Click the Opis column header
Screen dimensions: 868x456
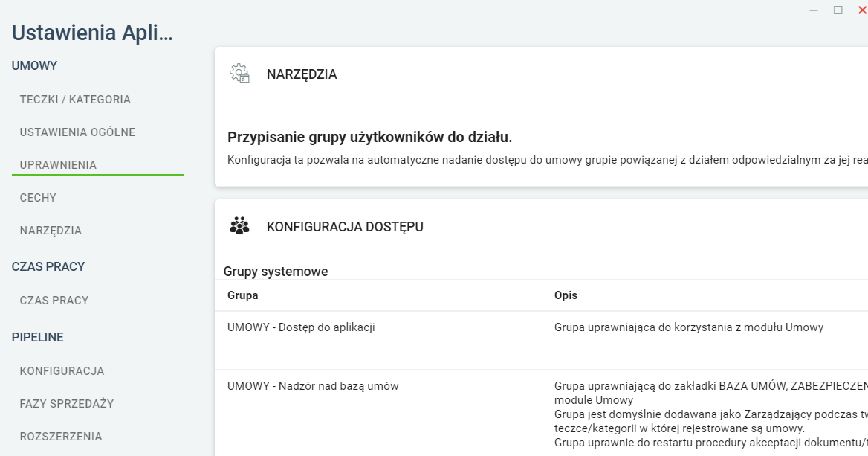566,295
